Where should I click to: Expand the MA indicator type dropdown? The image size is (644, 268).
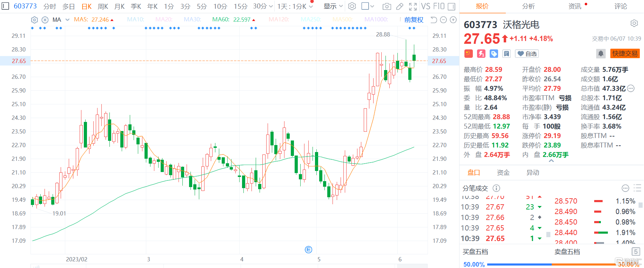tap(67, 20)
